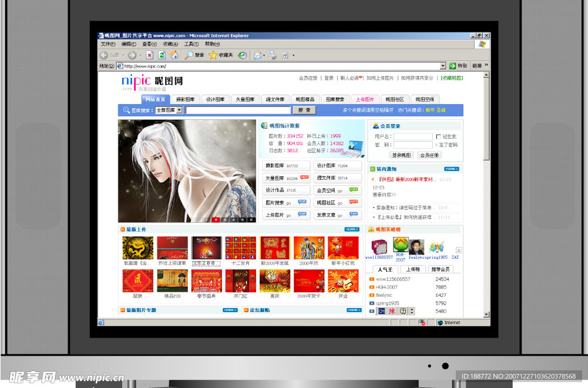Open the History icon in the toolbar
This screenshot has height=388, width=588.
pos(243,55)
